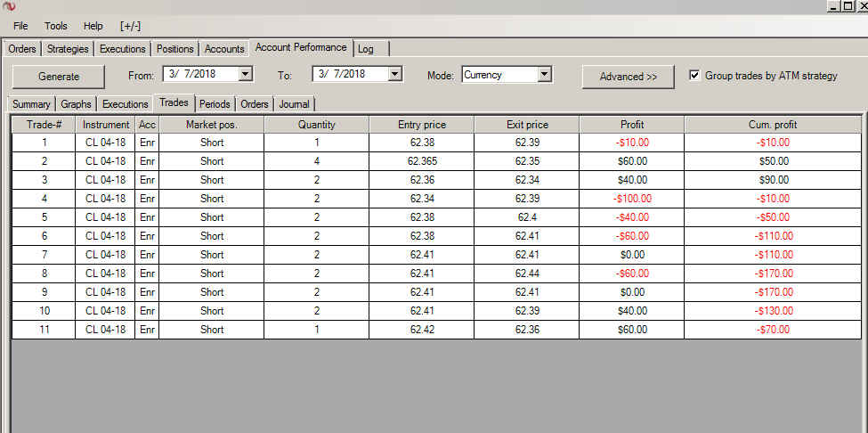
Task: Open the Graphs sub-tab
Action: (x=76, y=104)
